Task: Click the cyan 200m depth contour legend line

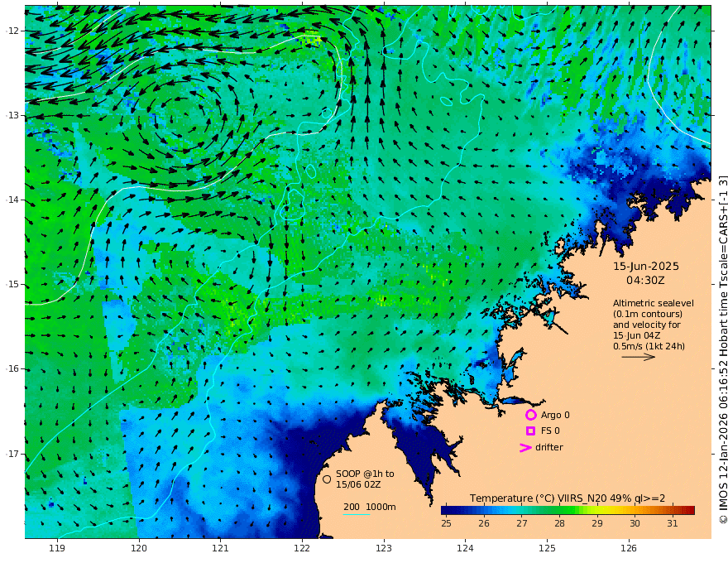Action: click(356, 514)
